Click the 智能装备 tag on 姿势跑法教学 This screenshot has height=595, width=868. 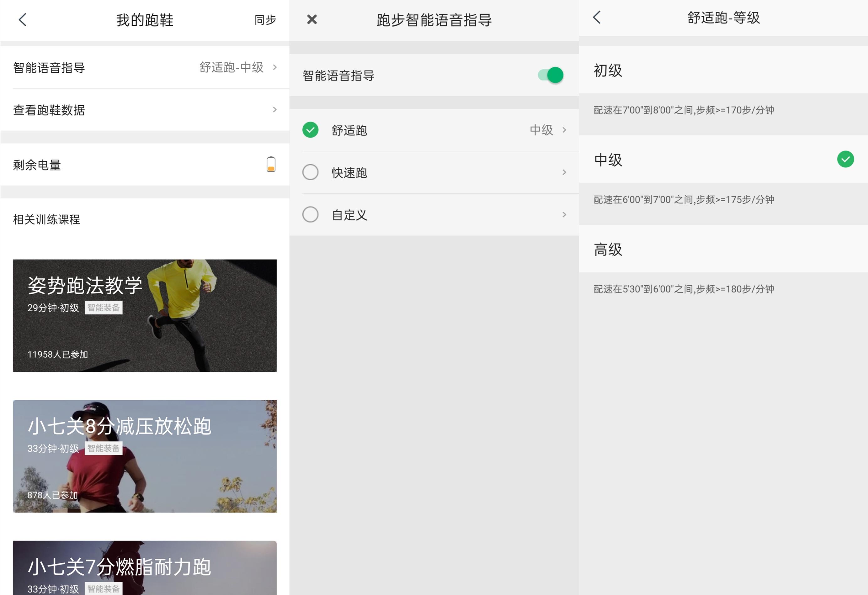104,307
